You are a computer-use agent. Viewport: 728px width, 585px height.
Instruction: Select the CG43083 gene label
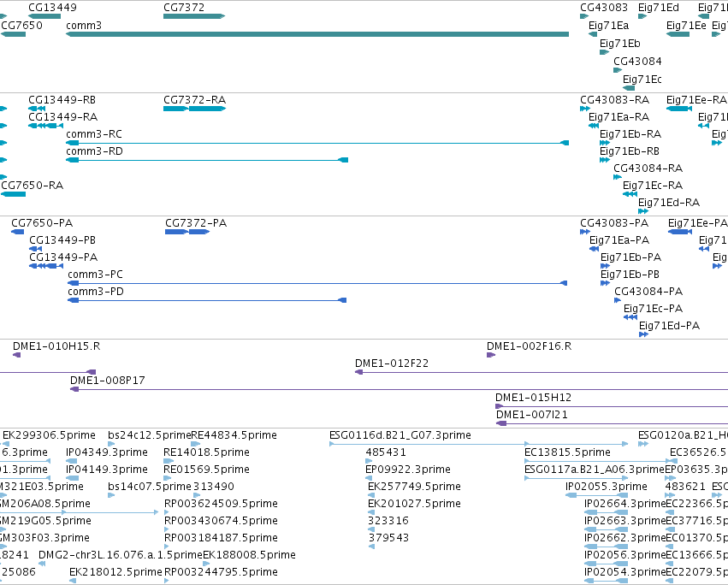(x=604, y=8)
